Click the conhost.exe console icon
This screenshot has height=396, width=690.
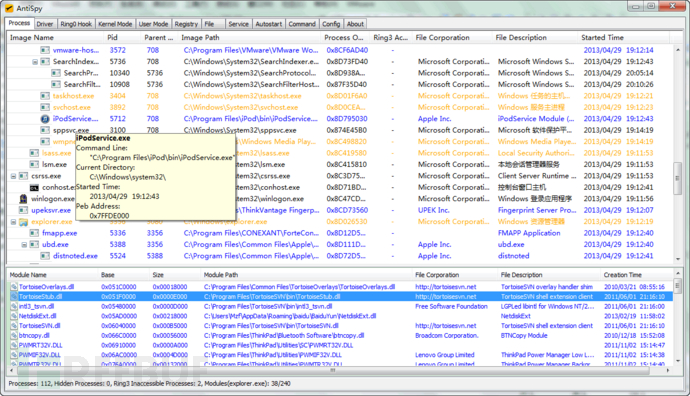pos(34,187)
